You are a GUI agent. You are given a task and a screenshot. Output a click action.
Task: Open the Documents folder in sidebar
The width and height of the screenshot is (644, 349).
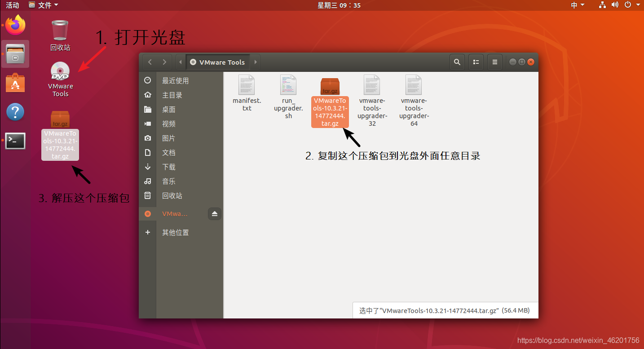pyautogui.click(x=181, y=153)
